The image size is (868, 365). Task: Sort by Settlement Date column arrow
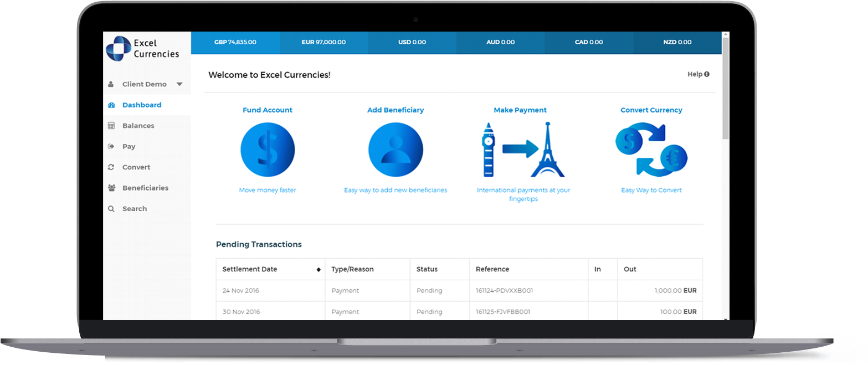point(319,270)
